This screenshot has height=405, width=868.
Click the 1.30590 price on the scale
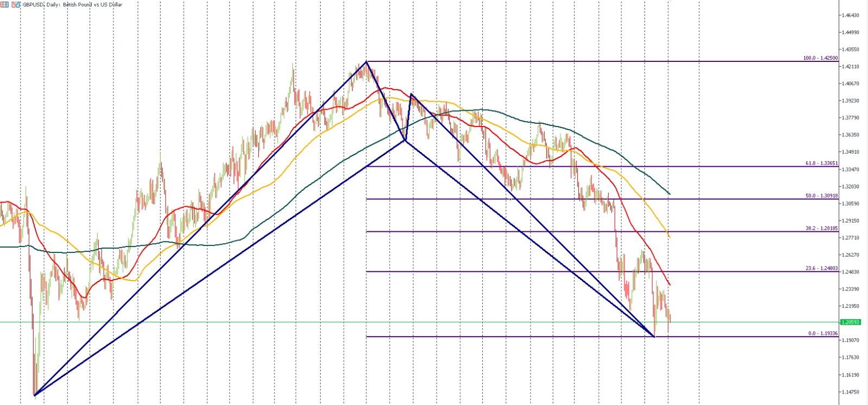click(x=850, y=204)
